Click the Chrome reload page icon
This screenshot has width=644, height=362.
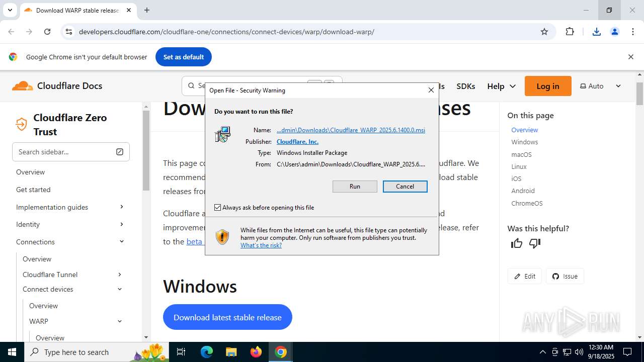click(x=47, y=32)
